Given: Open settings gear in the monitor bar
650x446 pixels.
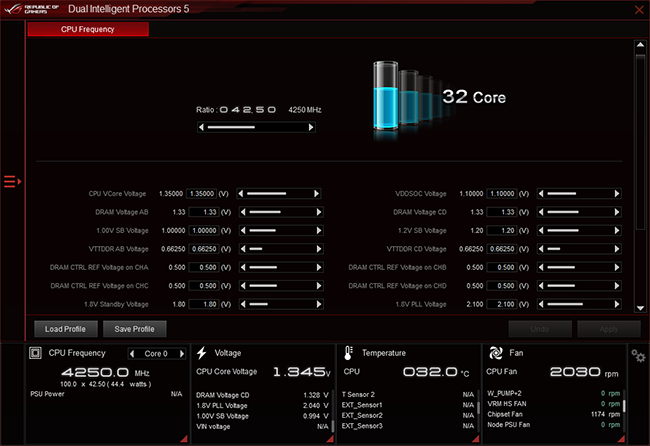Looking at the screenshot, I should [638, 356].
